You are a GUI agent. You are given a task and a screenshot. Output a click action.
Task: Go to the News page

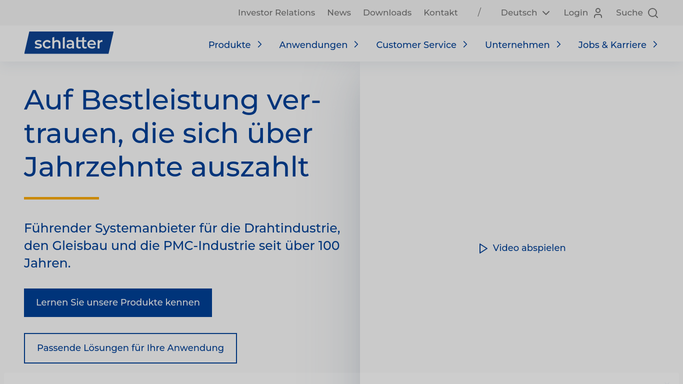[339, 13]
